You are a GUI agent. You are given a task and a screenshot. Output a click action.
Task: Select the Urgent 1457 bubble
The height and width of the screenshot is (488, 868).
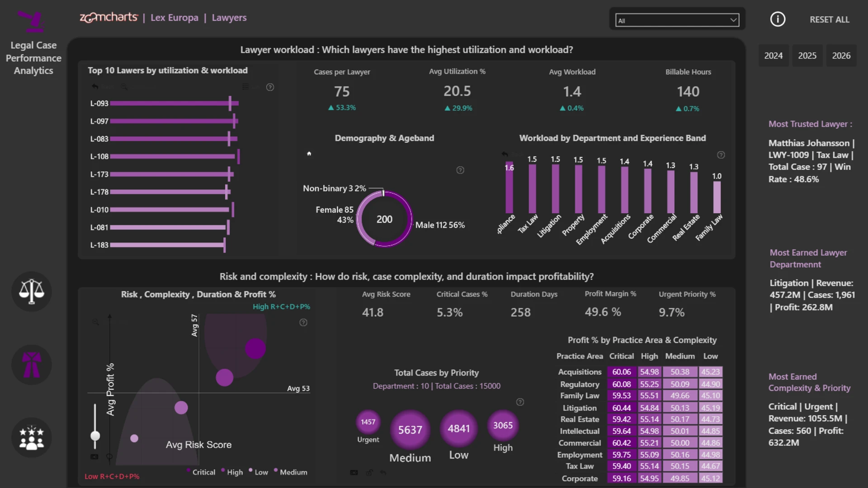(368, 422)
